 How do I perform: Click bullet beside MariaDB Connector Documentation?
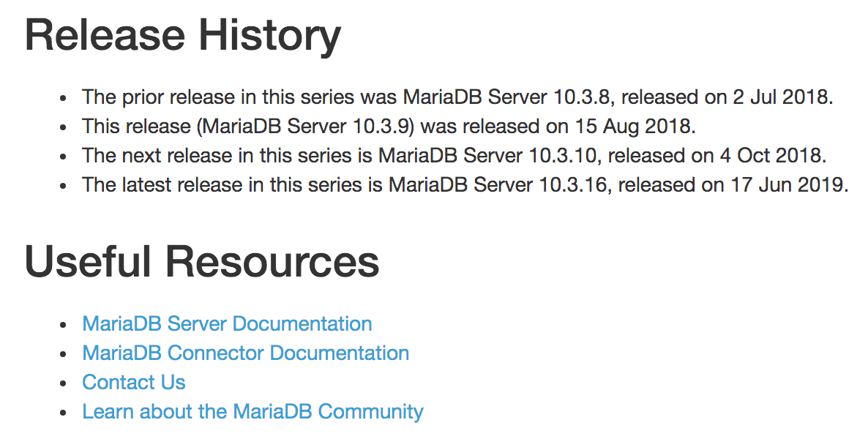[x=64, y=354]
